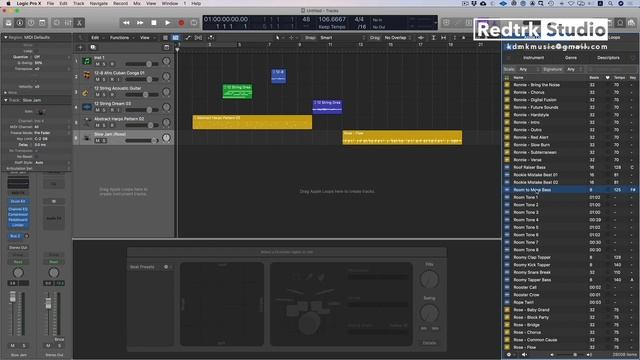Click the Rewind transport button
Viewport: 640px width, 360px height.
(x=126, y=23)
